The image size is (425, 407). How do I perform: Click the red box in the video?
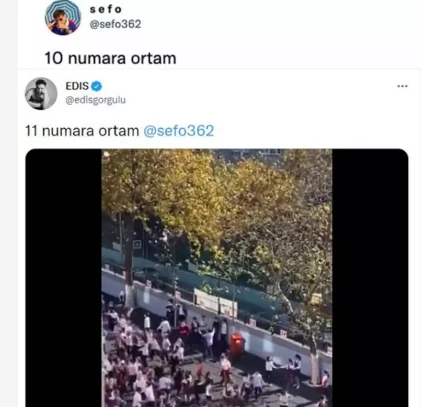(x=236, y=345)
